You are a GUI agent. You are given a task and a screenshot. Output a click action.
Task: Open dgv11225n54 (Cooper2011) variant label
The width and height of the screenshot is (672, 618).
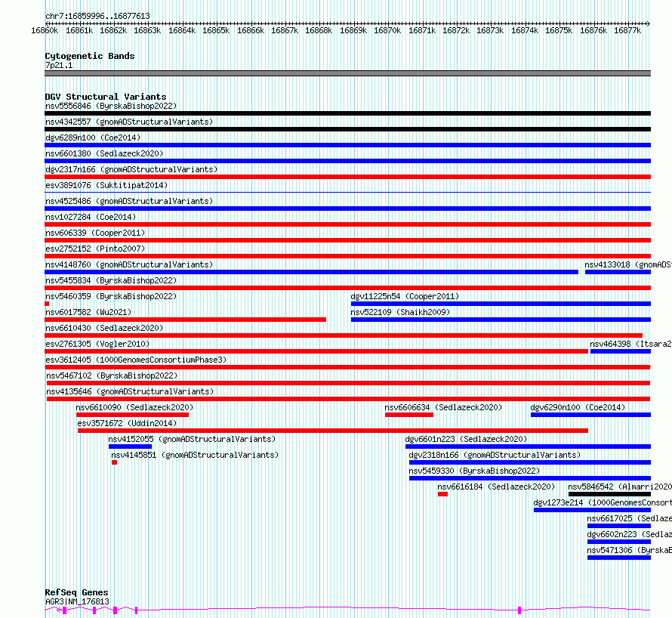[405, 296]
